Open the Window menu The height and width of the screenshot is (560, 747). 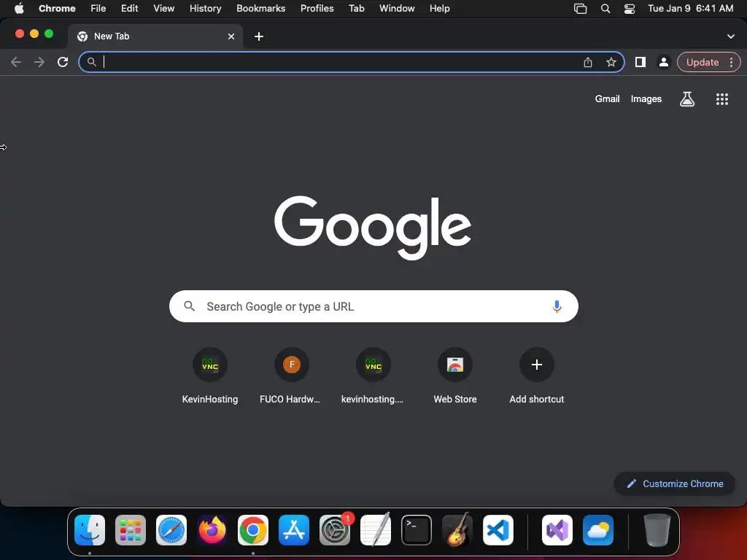point(397,8)
